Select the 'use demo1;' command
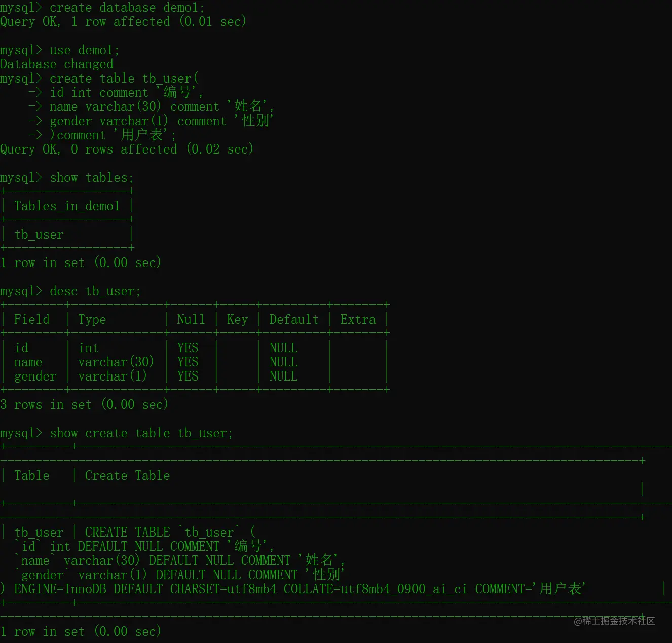Viewport: 672px width, 643px height. coord(84,50)
